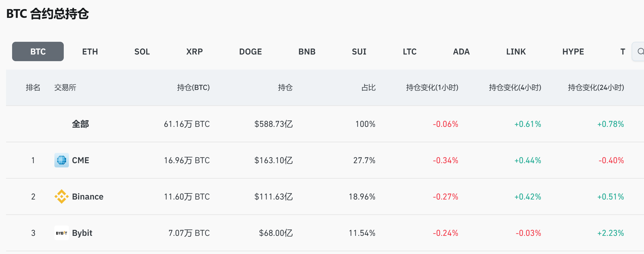The image size is (644, 254).
Task: Switch to the BNB tab
Action: tap(307, 51)
